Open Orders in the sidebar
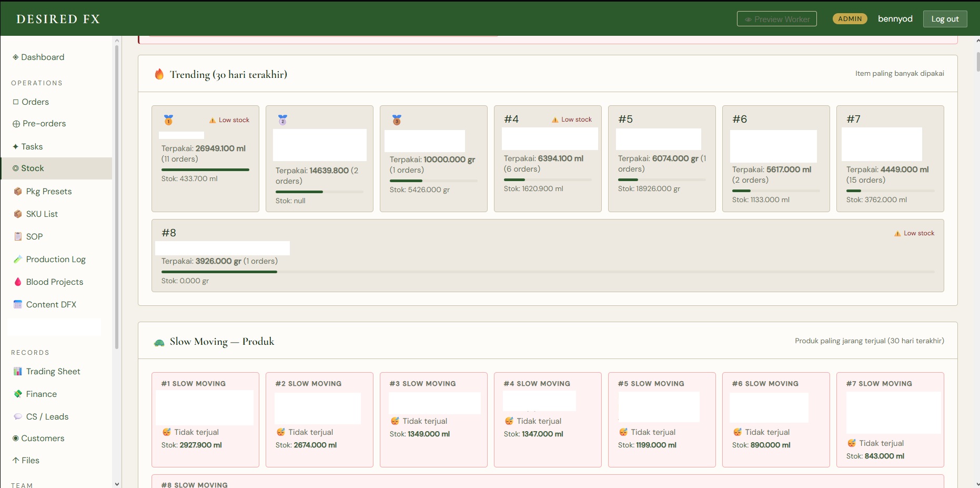This screenshot has height=488, width=980. pos(31,102)
